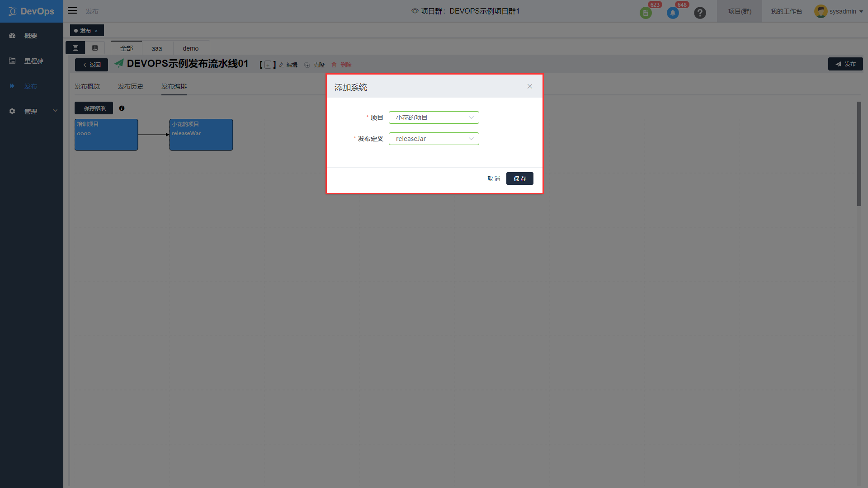This screenshot has width=868, height=488.
Task: Click the 发布 button at top right
Action: [x=845, y=64]
